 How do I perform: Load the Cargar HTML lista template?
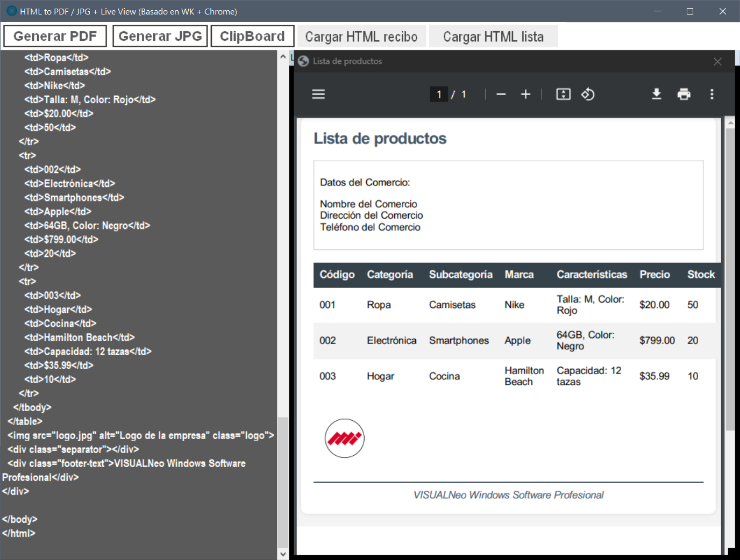coord(493,37)
